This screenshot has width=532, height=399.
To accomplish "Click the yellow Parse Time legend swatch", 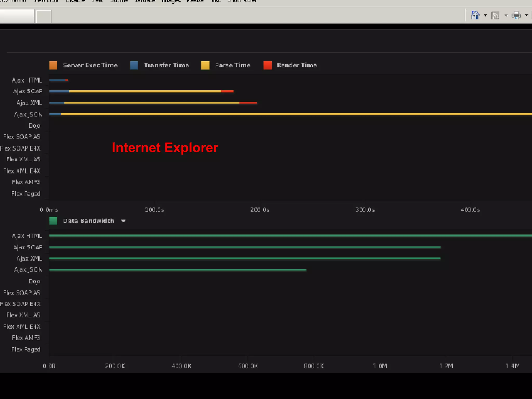I will pos(205,65).
